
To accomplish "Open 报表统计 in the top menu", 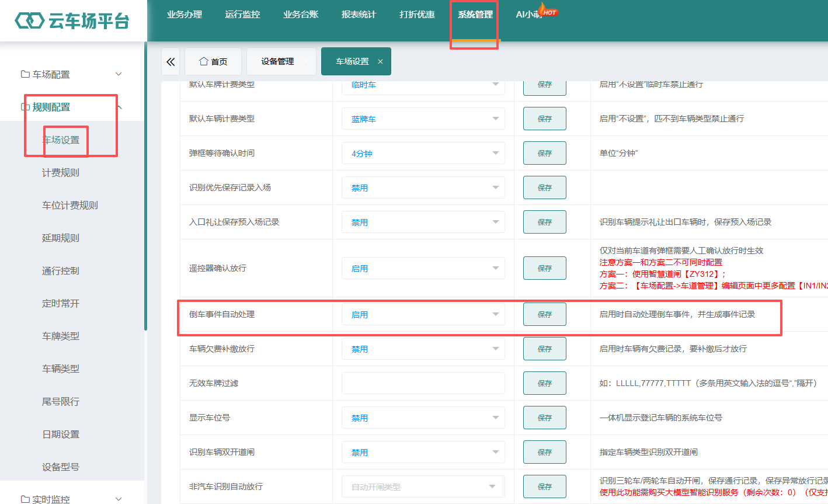I will coord(359,15).
